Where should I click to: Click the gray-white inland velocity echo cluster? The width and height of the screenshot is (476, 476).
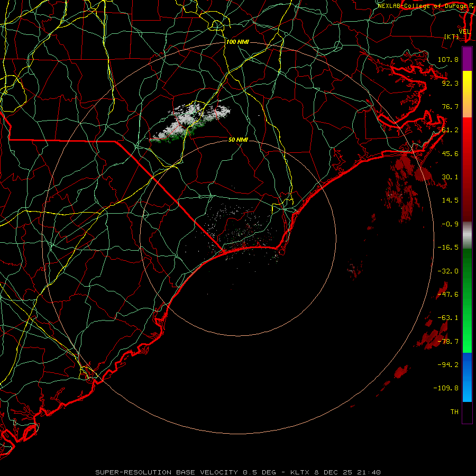190,123
